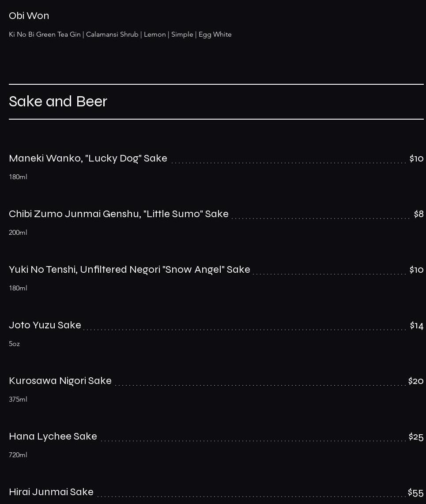Click 180ml size under Maneki Wanko

[x=18, y=177]
